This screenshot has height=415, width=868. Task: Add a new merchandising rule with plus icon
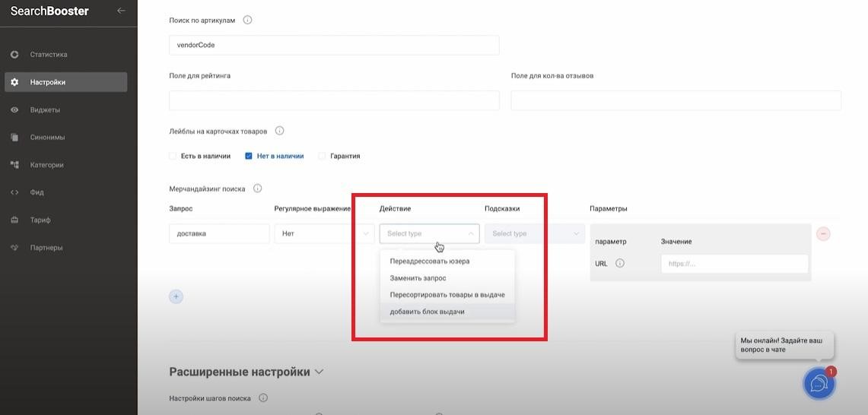pos(176,296)
